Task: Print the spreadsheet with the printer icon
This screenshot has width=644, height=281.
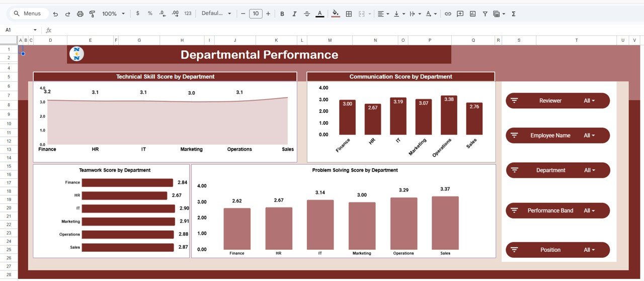Action: pyautogui.click(x=80, y=14)
